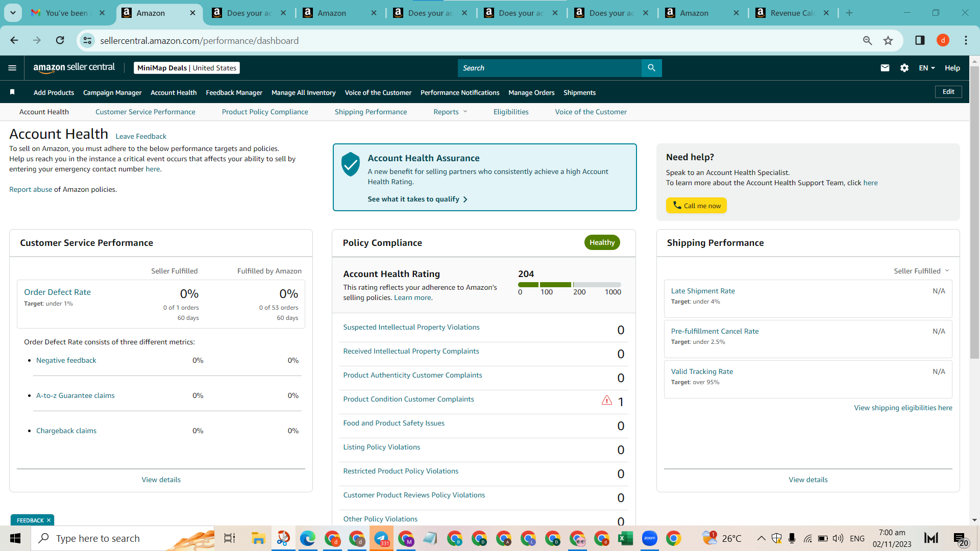This screenshot has width=980, height=551.
Task: Open the tab search chevron in Chrome
Action: (x=13, y=13)
